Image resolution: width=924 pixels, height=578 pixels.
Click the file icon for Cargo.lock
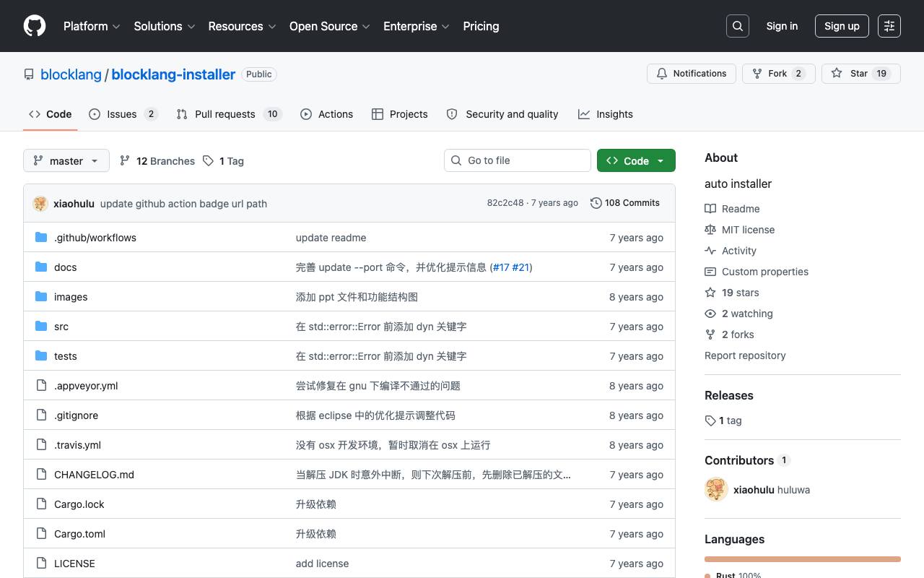[41, 504]
